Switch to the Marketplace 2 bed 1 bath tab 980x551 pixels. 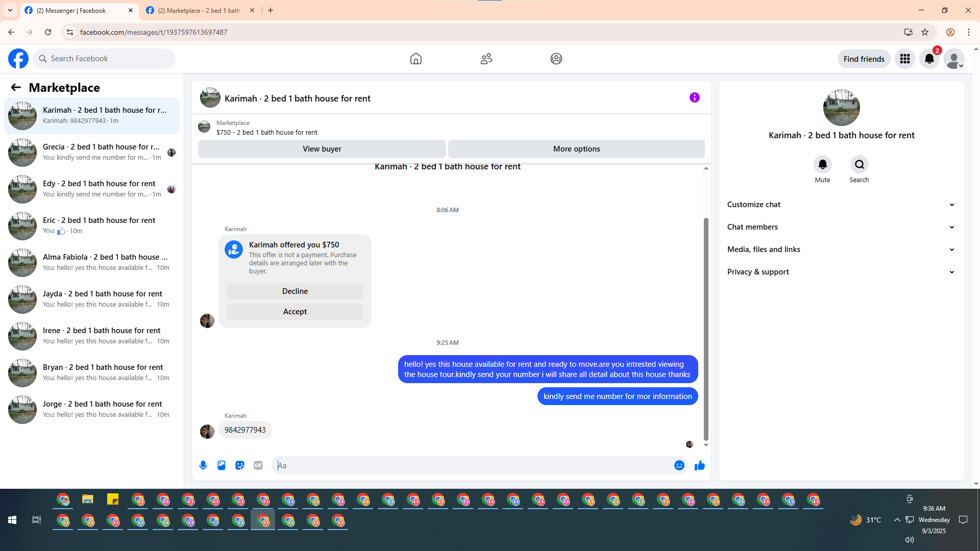(x=201, y=11)
